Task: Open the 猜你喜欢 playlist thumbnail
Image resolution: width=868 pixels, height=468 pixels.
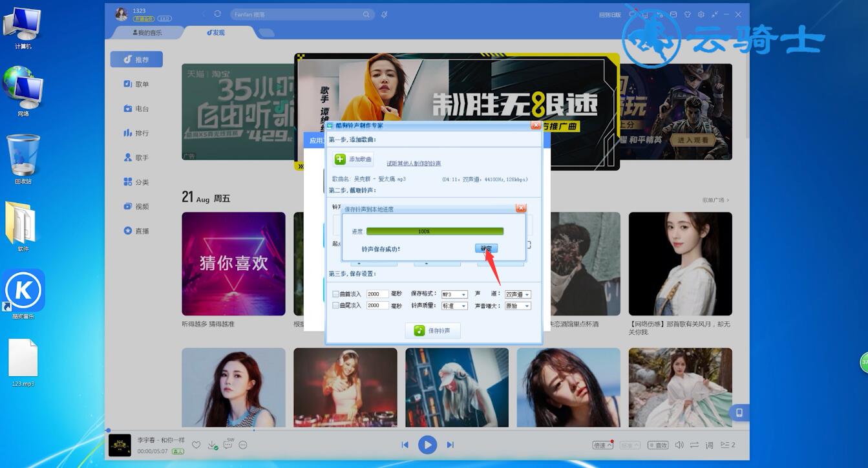Action: 233,264
